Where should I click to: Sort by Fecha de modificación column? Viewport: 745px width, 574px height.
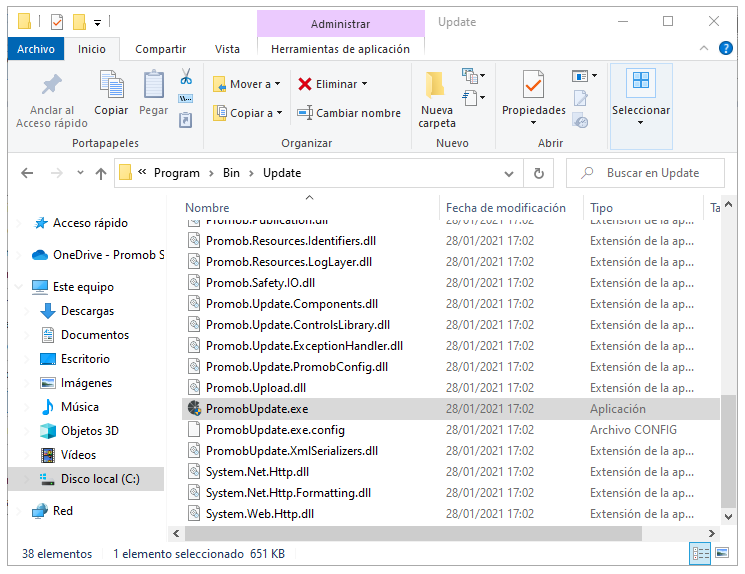click(x=512, y=208)
